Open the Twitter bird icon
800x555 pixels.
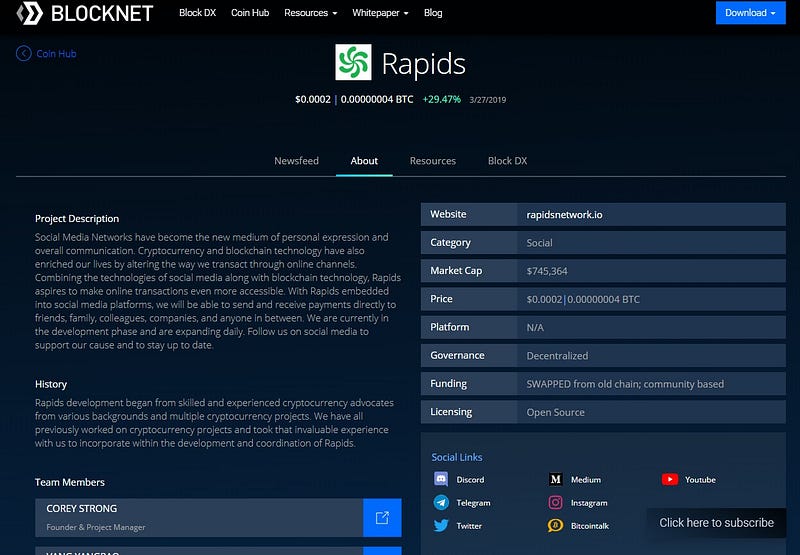pyautogui.click(x=441, y=525)
